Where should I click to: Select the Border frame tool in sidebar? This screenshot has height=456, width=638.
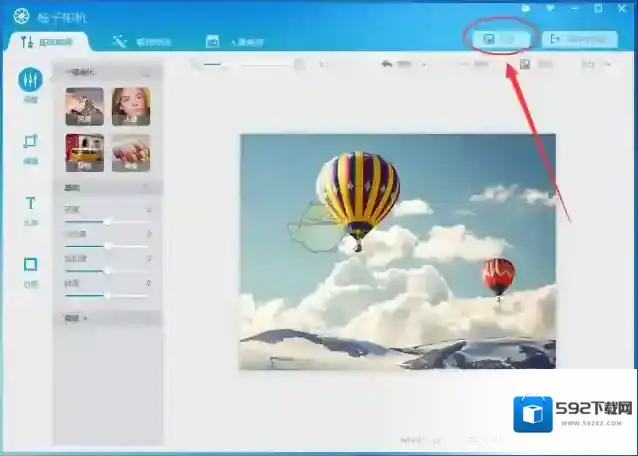[x=30, y=265]
